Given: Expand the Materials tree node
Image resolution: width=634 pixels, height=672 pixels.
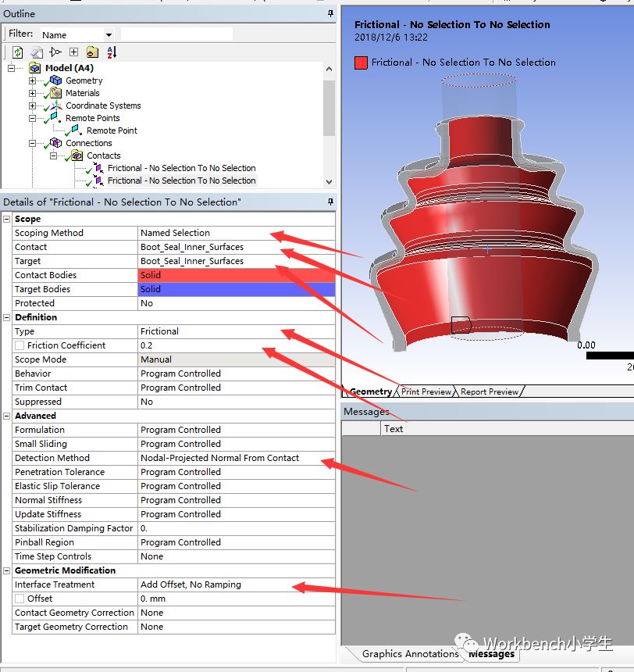Looking at the screenshot, I should (x=32, y=93).
